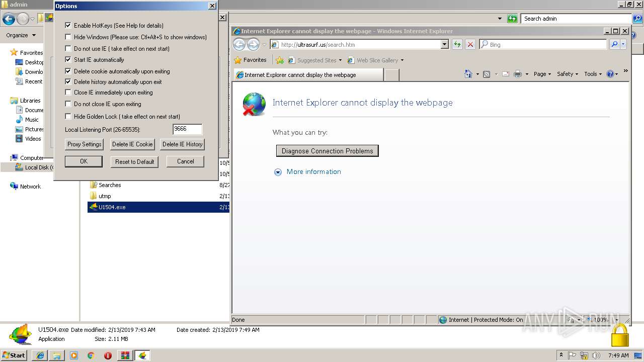The width and height of the screenshot is (644, 362).
Task: Click Delete IE History button
Action: pyautogui.click(x=183, y=144)
